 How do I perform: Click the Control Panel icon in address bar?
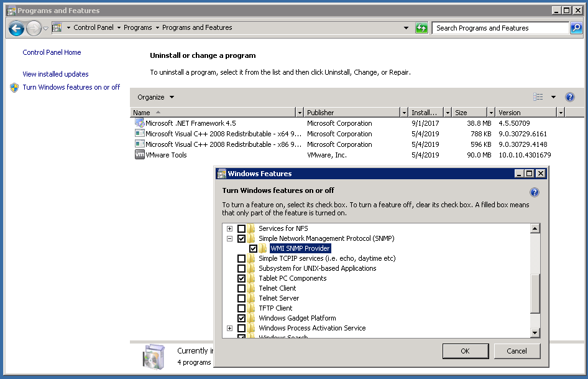click(57, 27)
